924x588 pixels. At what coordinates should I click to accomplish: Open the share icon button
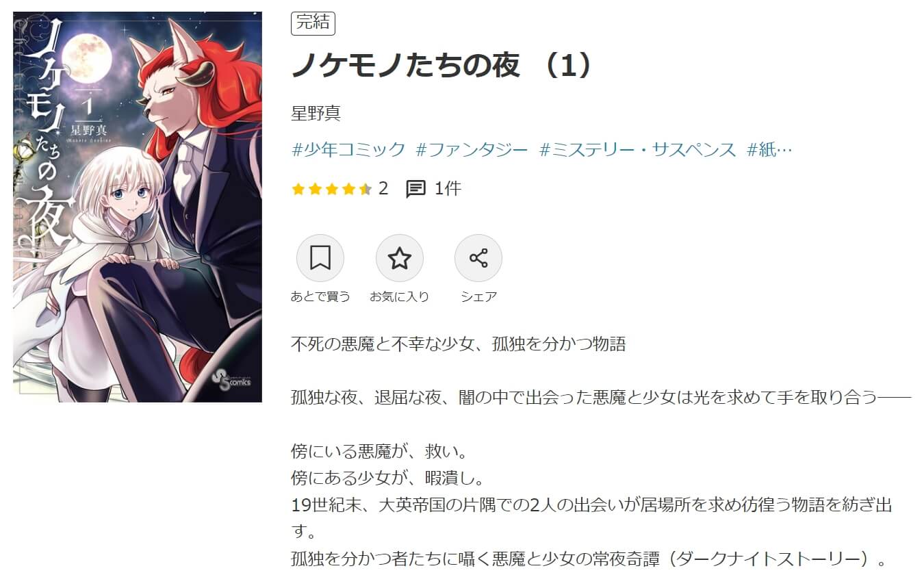(x=478, y=258)
